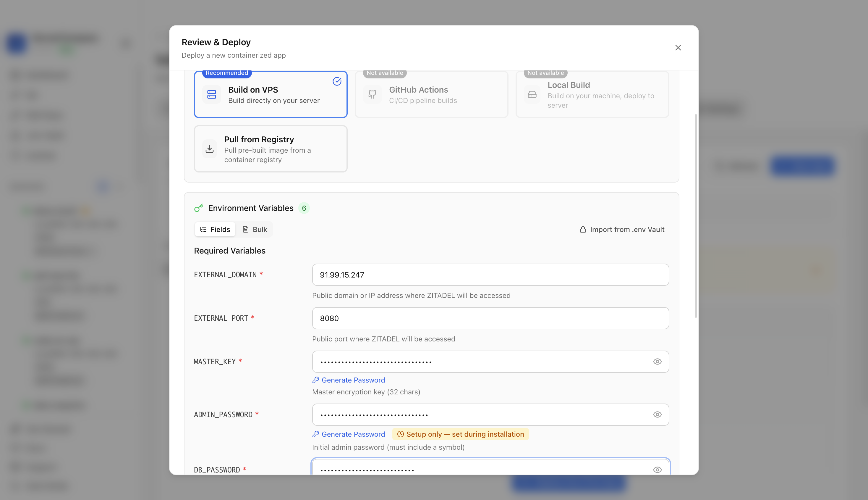Choose the Pull from Registry option
This screenshot has height=500, width=868.
pyautogui.click(x=271, y=149)
